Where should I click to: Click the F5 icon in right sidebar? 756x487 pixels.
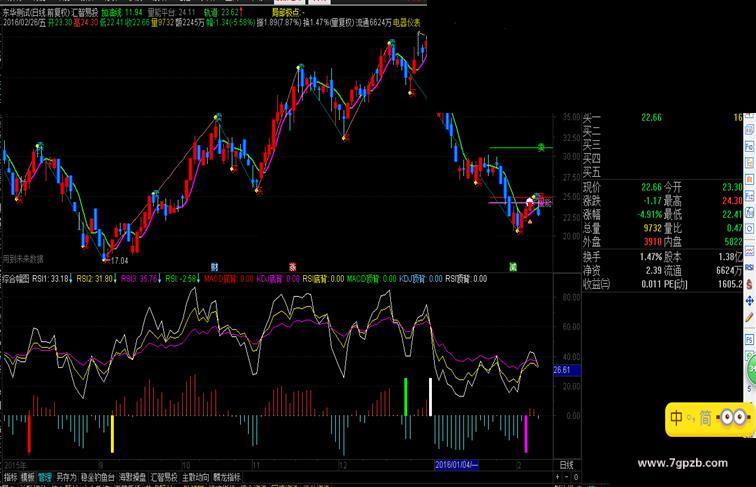click(750, 340)
